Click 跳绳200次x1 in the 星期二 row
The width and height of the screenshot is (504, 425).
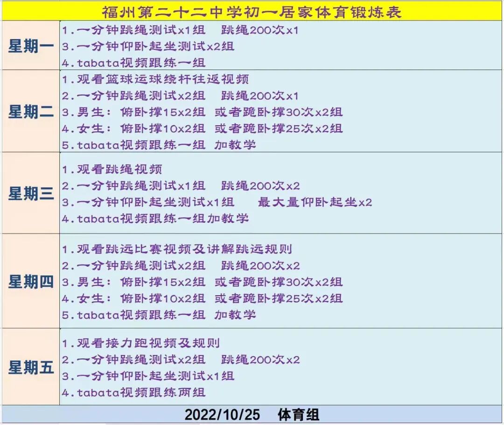pos(260,96)
